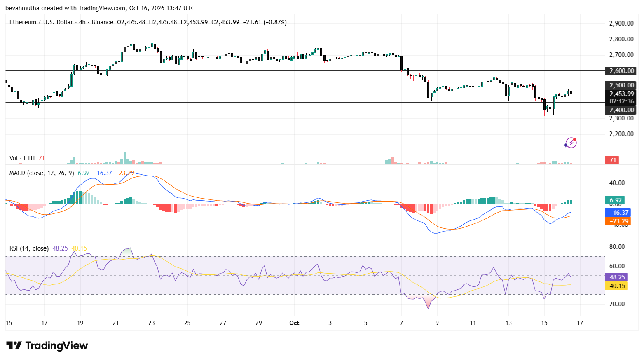Click the Close value C2,453.99 in the legend

(x=225, y=22)
